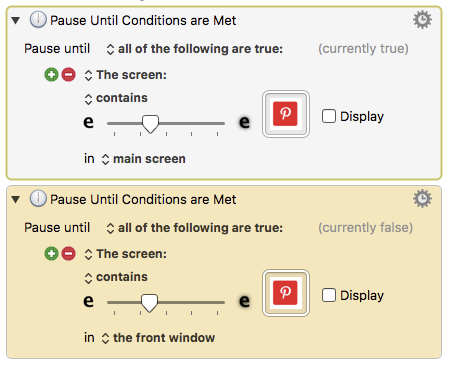Viewport: 451px width, 366px height.
Task: Enable Display checkbox in front window action
Action: coord(329,295)
